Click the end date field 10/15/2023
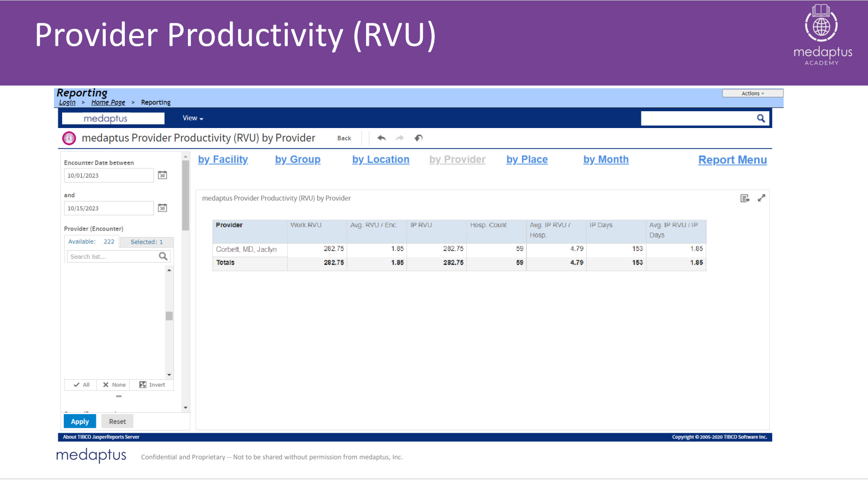 click(x=109, y=208)
